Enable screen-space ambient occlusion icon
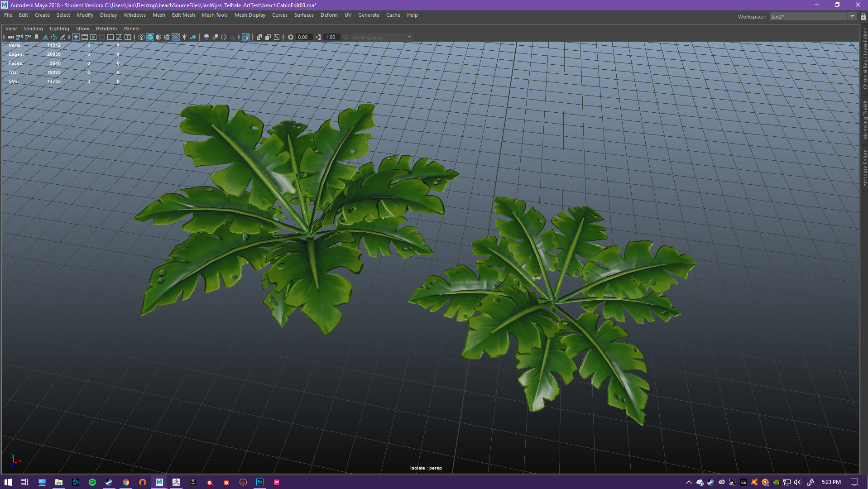This screenshot has height=489, width=868. [206, 37]
